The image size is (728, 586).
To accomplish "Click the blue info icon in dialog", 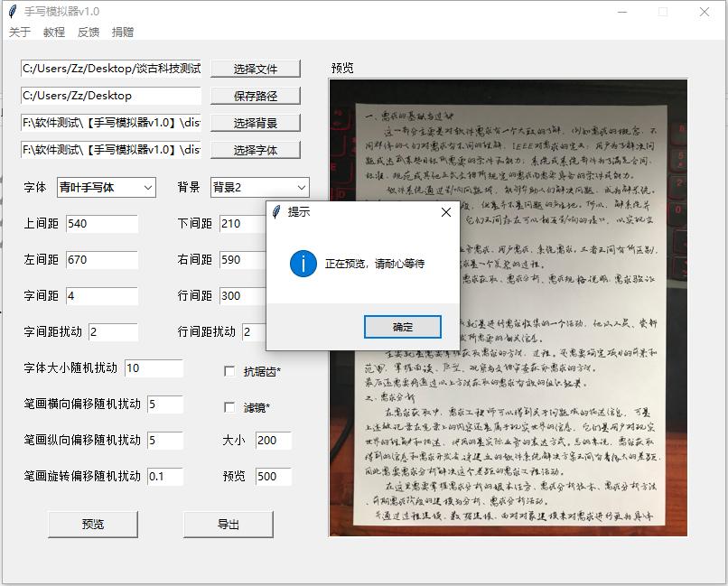I will [303, 264].
